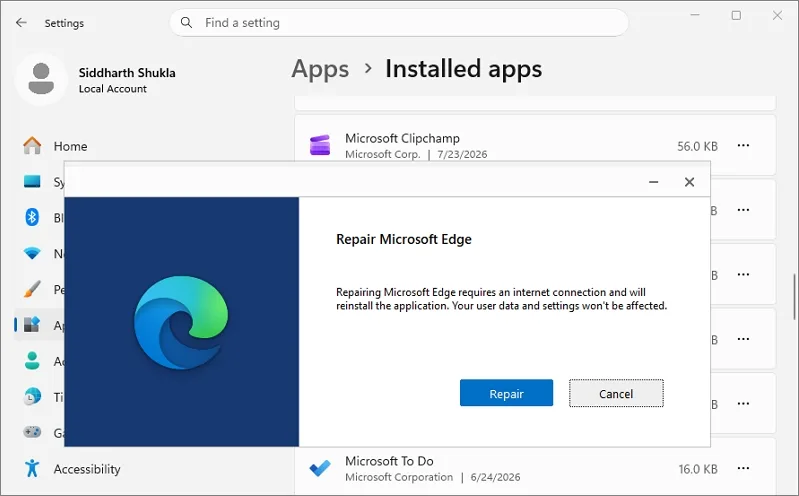This screenshot has width=799, height=496.
Task: Click the search magnifier icon
Action: (187, 22)
